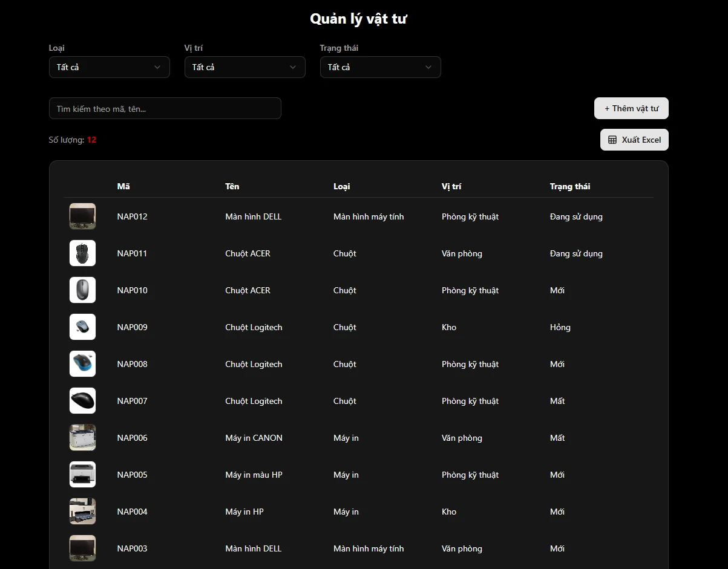Click the Trạng thái column header

[x=569, y=186]
